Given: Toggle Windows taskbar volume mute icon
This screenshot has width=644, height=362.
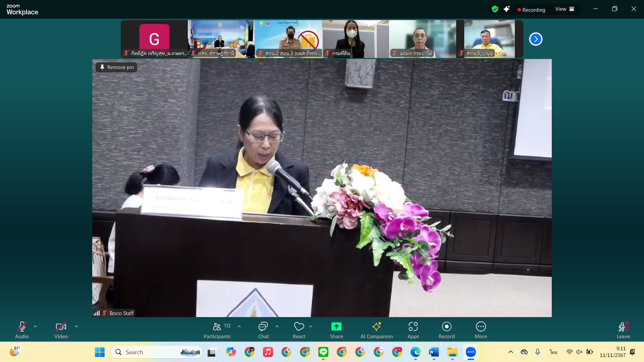Looking at the screenshot, I should click(579, 352).
